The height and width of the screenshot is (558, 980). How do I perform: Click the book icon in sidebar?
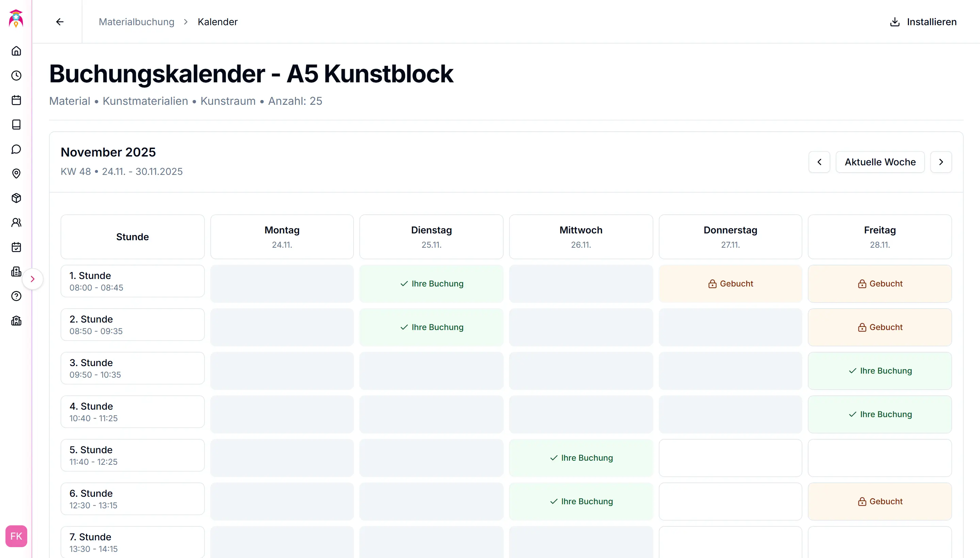pyautogui.click(x=16, y=125)
